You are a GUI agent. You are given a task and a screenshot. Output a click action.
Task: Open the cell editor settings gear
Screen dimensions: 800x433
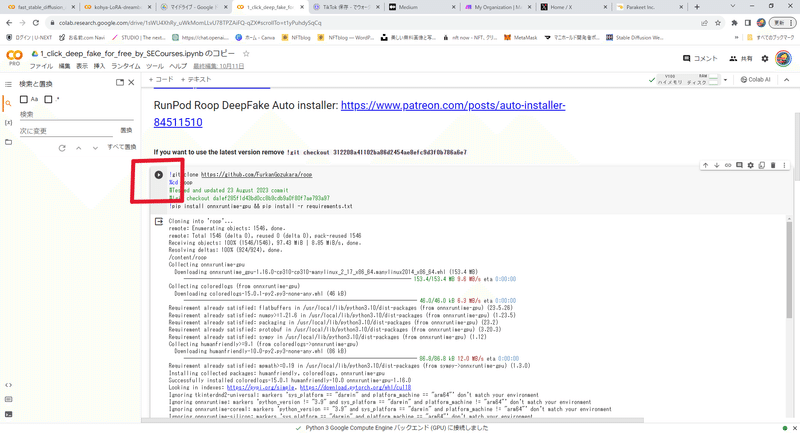click(751, 165)
